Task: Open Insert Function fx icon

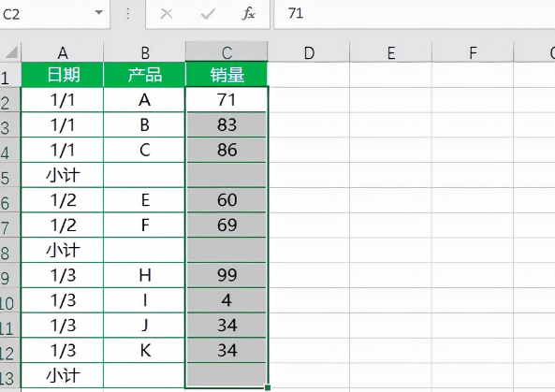Action: point(248,14)
